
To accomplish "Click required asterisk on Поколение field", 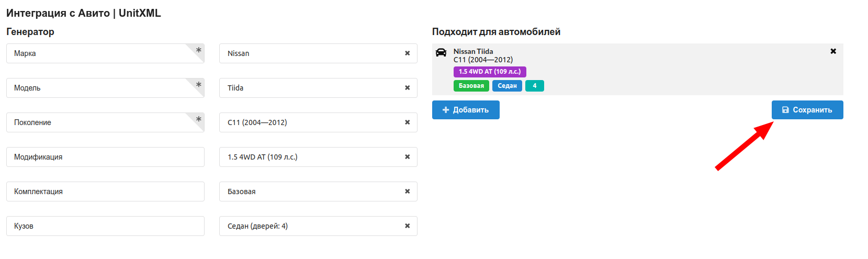I will tap(198, 119).
